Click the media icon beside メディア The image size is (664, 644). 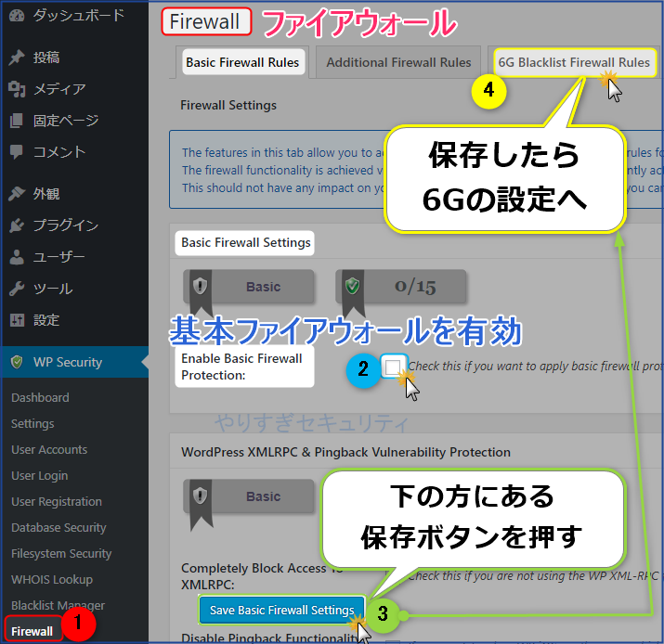point(17,89)
